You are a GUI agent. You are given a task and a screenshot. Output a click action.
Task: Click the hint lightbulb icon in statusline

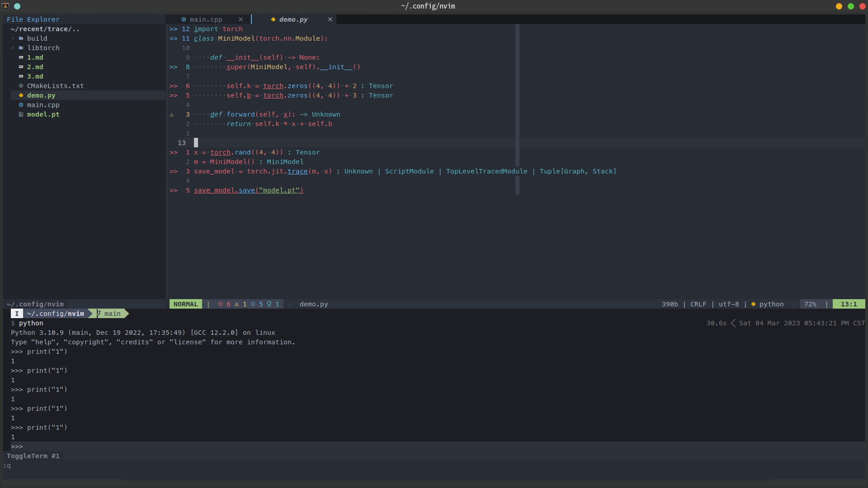(x=269, y=304)
